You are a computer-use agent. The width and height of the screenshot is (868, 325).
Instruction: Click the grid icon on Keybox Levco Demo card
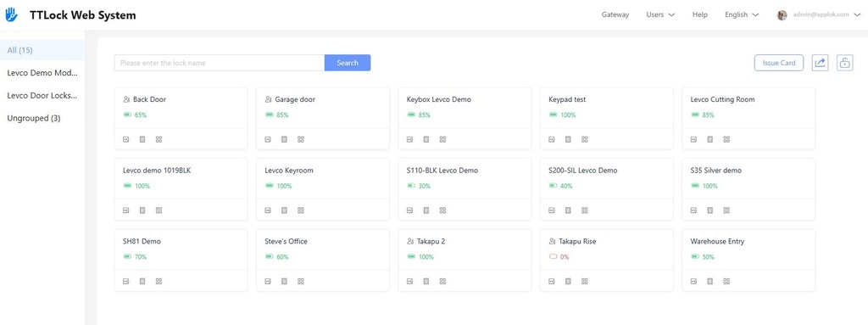442,139
